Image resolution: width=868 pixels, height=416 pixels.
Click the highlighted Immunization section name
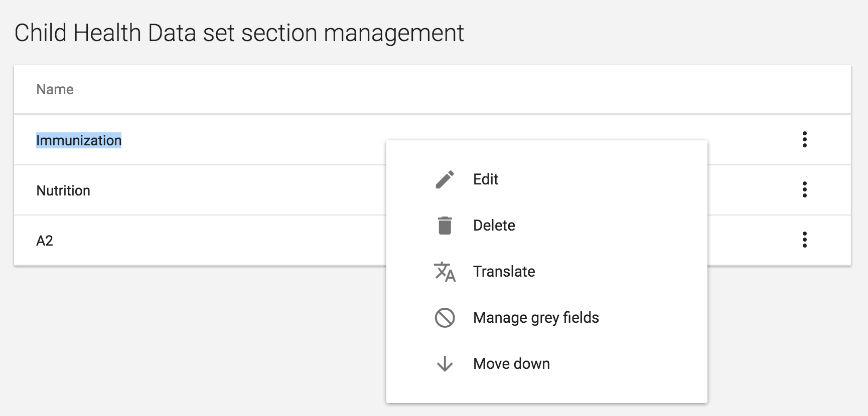coord(79,140)
